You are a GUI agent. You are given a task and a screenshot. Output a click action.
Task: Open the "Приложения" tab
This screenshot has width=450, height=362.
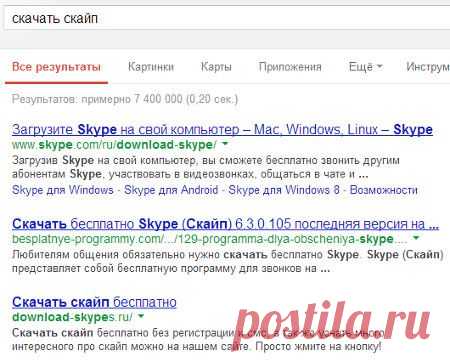pos(290,67)
